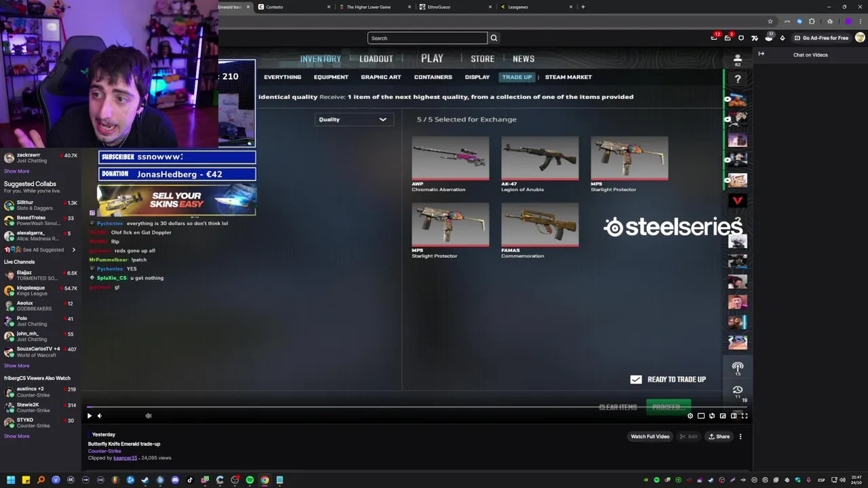Viewport: 868px width, 488px height.
Task: Expand See All Suggested collabs
Action: point(42,249)
